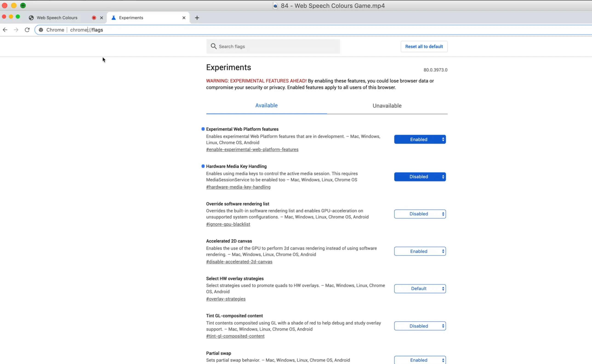The height and width of the screenshot is (364, 592).
Task: Click the browser forward arrow
Action: [x=16, y=30]
